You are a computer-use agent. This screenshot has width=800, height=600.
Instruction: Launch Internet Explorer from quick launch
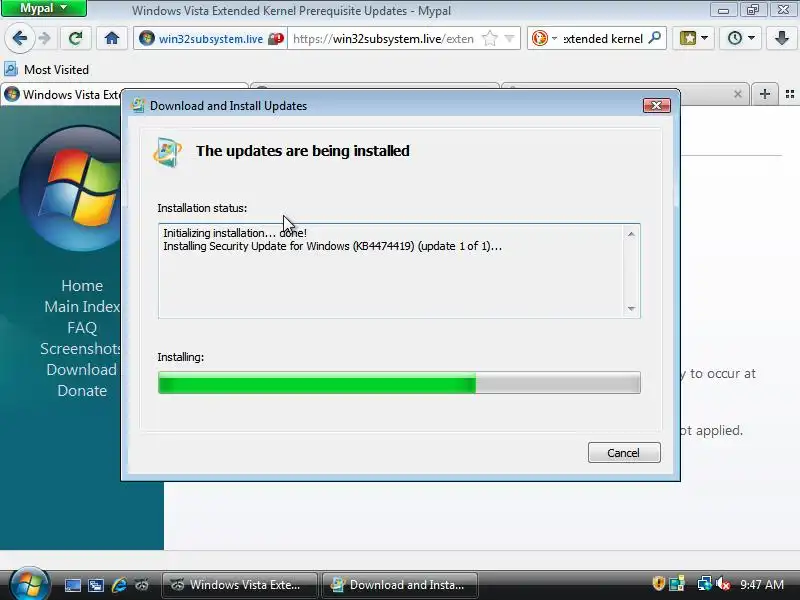coord(119,585)
